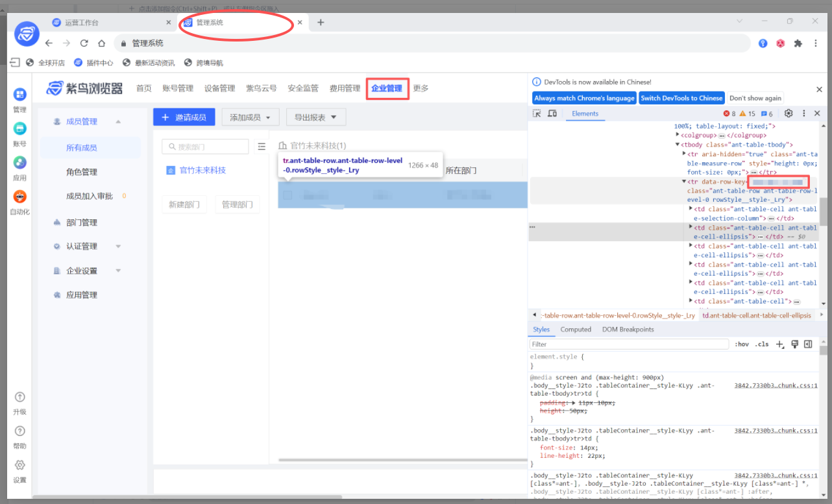The image size is (832, 504).
Task: Tick the table row selection checkbox
Action: [x=288, y=195]
